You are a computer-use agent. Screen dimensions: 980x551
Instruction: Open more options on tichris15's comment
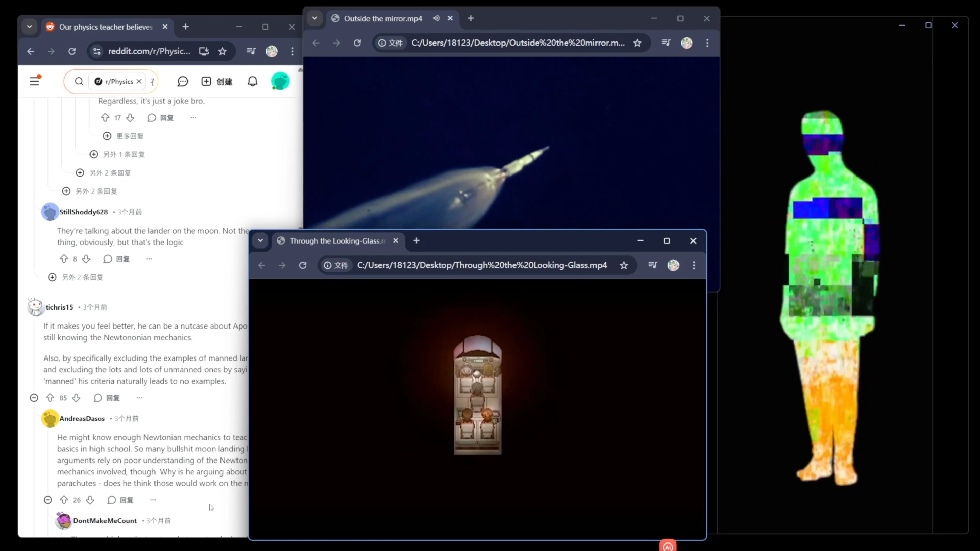click(x=139, y=398)
